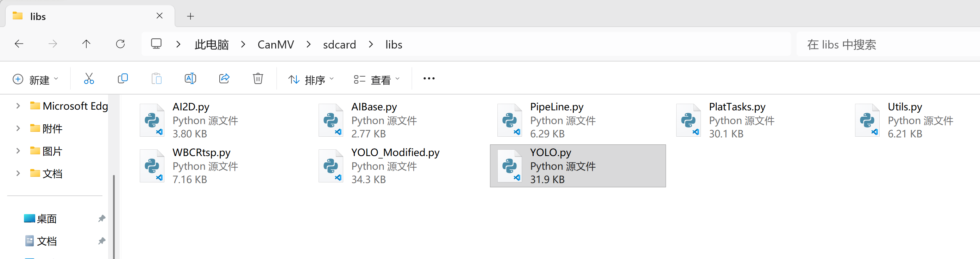The width and height of the screenshot is (980, 259).
Task: Go back with the left arrow
Action: [x=19, y=44]
